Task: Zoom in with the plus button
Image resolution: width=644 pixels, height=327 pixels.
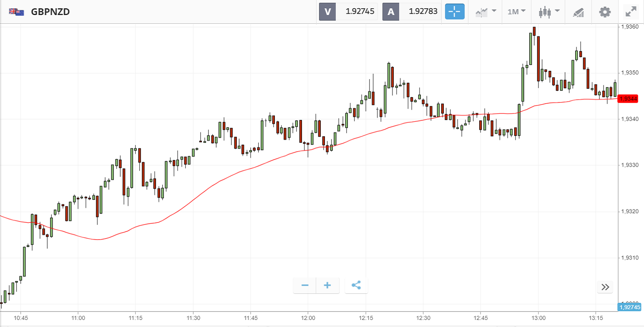Action: click(327, 285)
